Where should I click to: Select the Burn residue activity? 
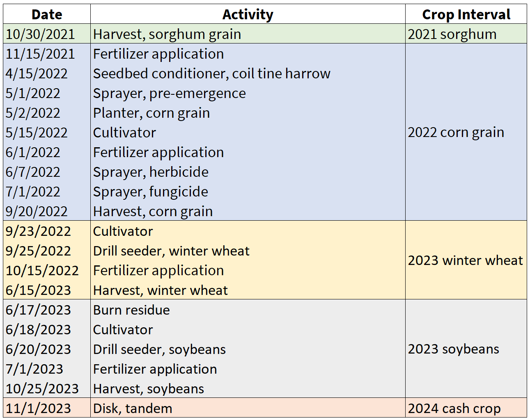pyautogui.click(x=131, y=310)
